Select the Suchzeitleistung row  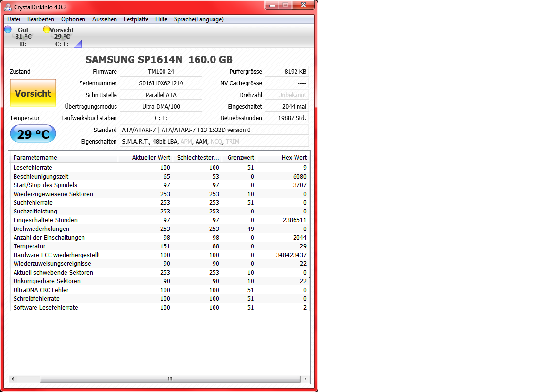(159, 212)
